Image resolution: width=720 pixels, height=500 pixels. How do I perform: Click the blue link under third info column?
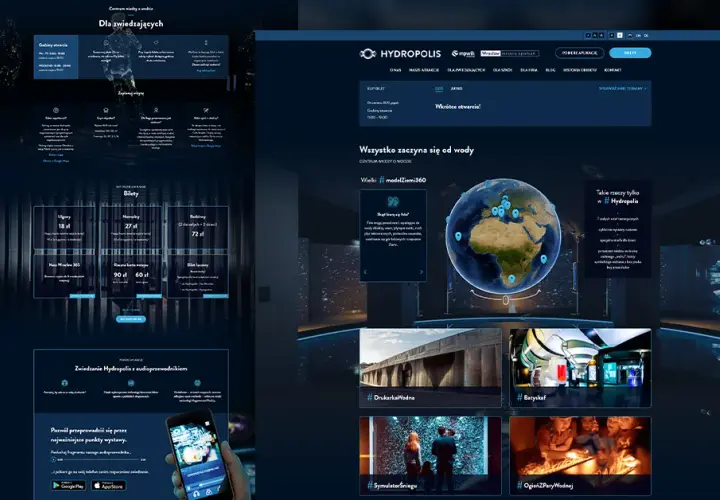point(206,71)
